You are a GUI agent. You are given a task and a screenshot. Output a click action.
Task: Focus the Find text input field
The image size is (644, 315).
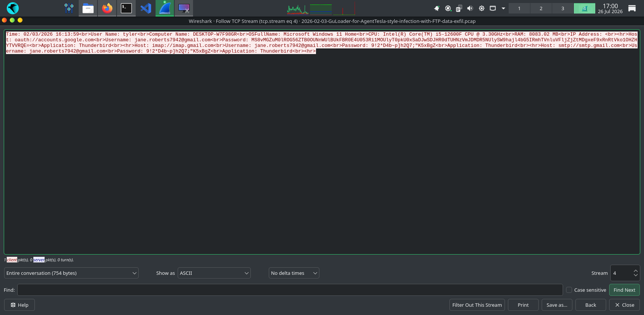click(290, 290)
